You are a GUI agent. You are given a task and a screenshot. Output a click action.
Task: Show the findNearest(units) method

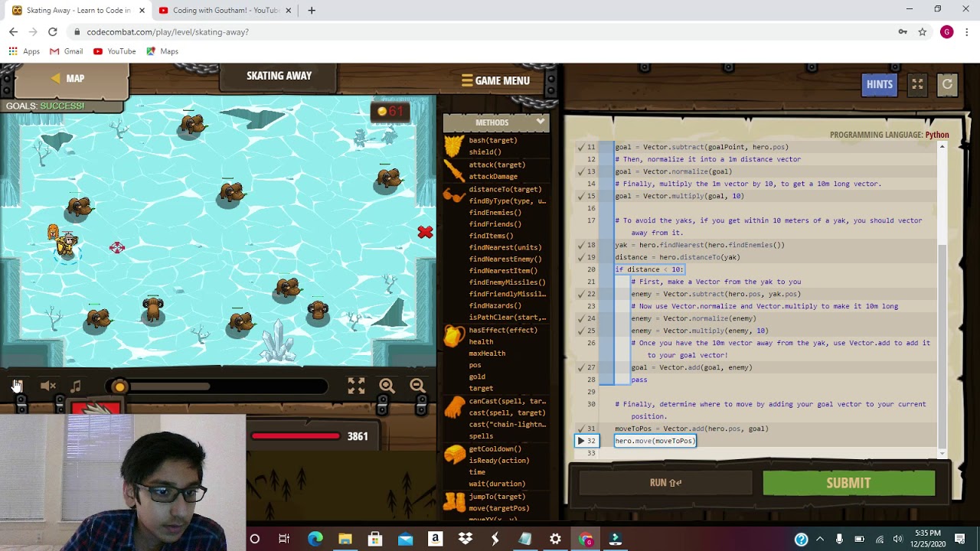505,247
